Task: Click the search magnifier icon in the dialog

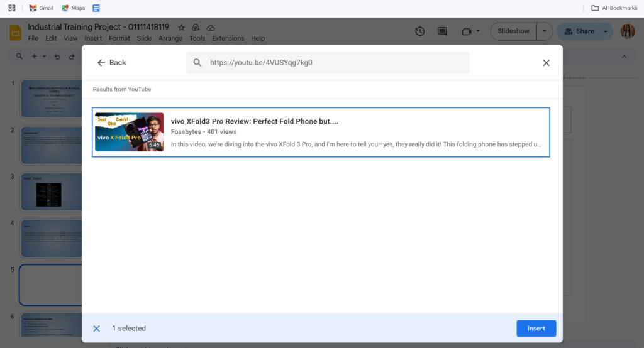Action: coord(197,63)
